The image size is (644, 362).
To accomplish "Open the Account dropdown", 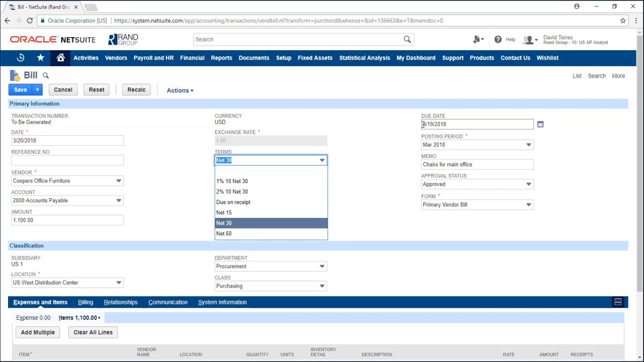I will [119, 201].
